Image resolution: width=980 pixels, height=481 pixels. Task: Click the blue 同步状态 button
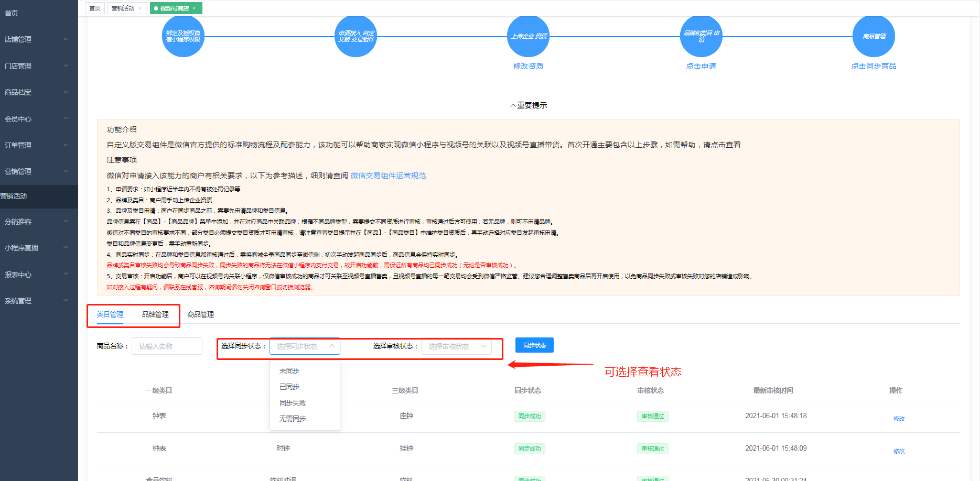pyautogui.click(x=534, y=345)
